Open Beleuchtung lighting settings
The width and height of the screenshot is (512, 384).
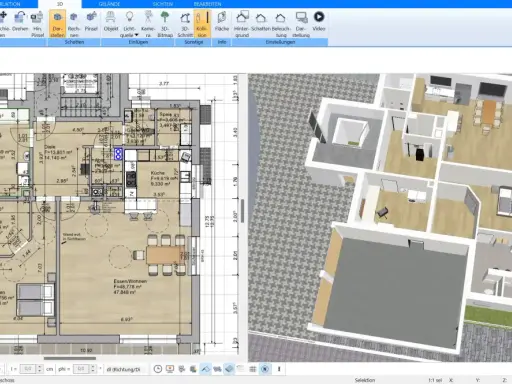point(281,24)
